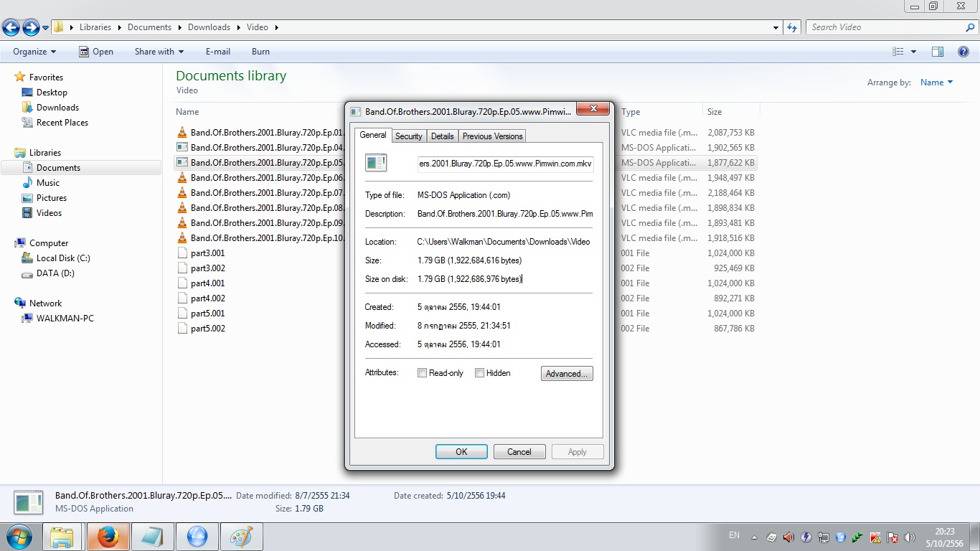Open DATA (D:) drive in the sidebar
Viewport: 980px width, 551px height.
[55, 273]
